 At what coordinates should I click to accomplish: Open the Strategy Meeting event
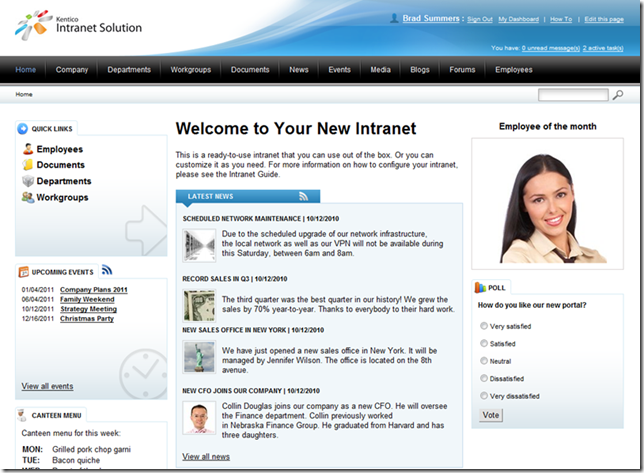[89, 309]
